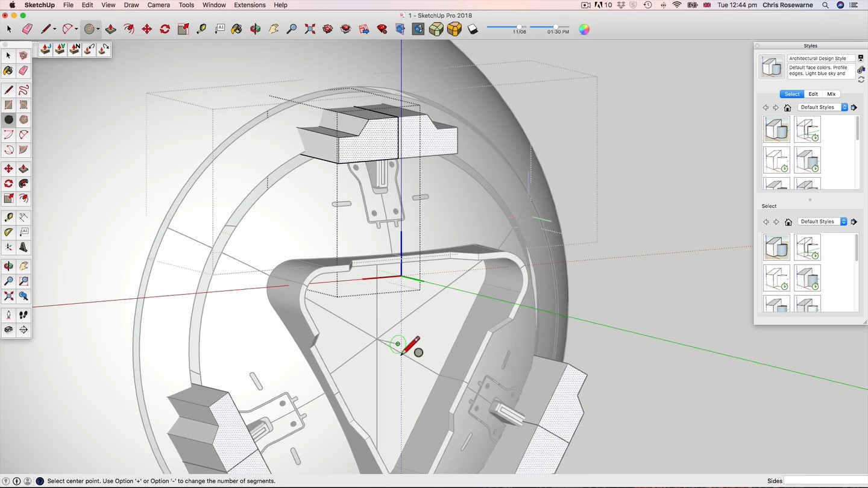Expand the Shapes tool dropdown arrow in toolbar
Image resolution: width=868 pixels, height=488 pixels.
pos(98,30)
